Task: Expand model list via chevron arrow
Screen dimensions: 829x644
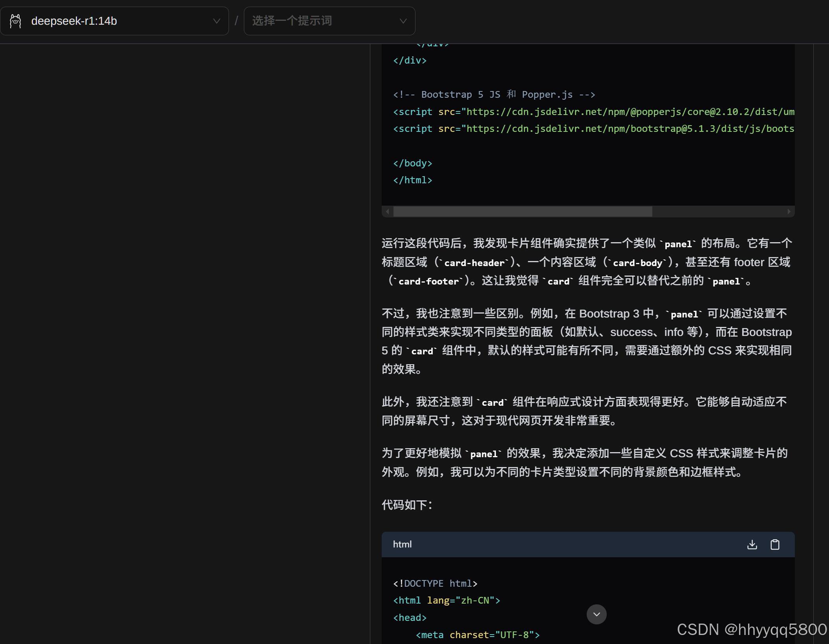Action: 216,21
